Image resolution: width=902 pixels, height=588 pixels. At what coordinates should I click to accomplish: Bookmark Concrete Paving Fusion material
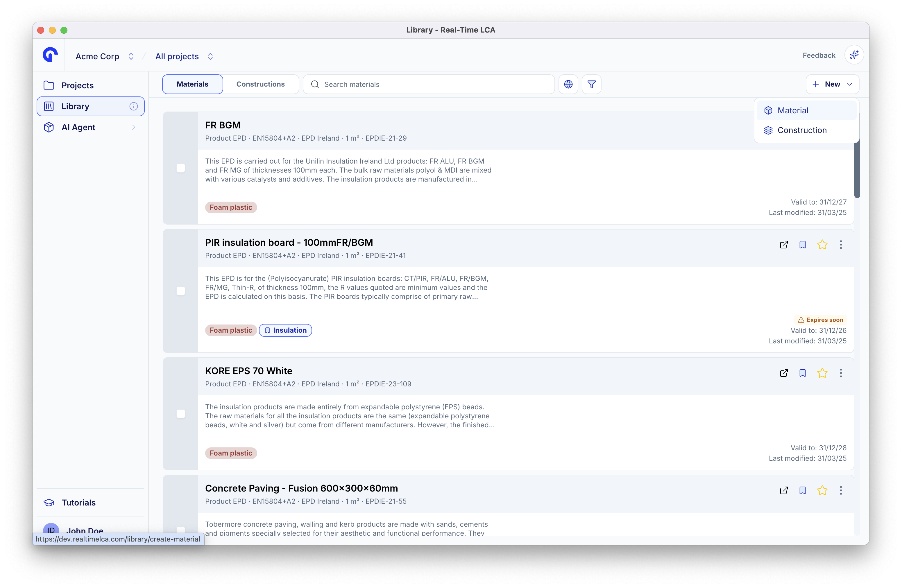[x=802, y=491]
